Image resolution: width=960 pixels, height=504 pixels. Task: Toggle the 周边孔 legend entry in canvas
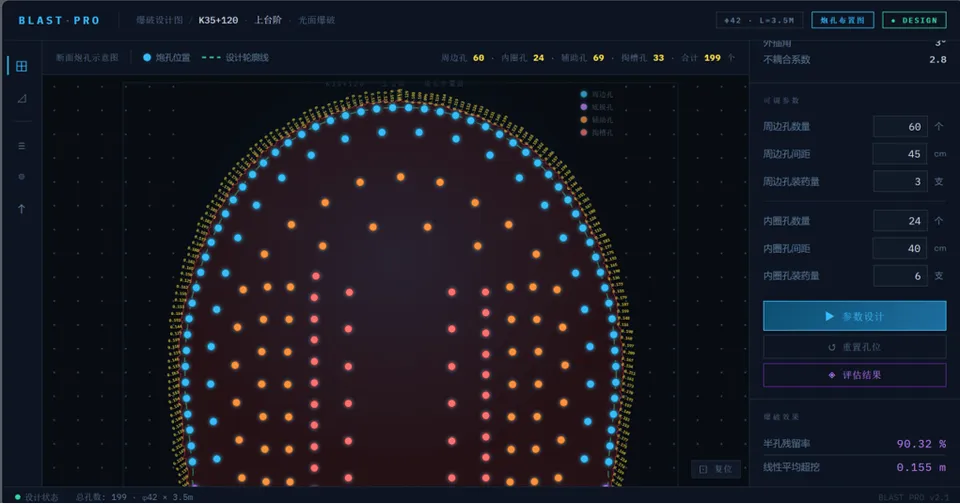point(597,94)
